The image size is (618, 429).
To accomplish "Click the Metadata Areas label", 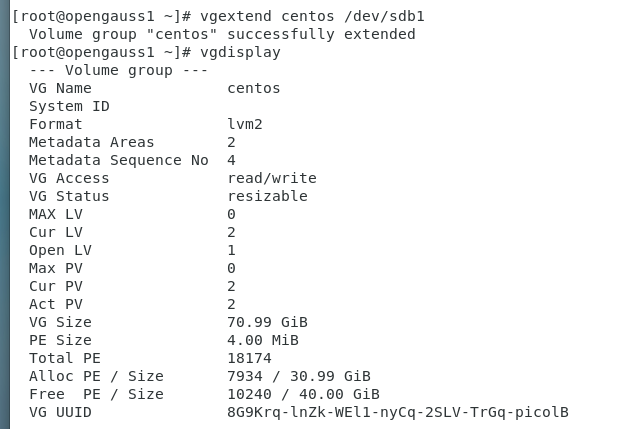I will click(92, 142).
